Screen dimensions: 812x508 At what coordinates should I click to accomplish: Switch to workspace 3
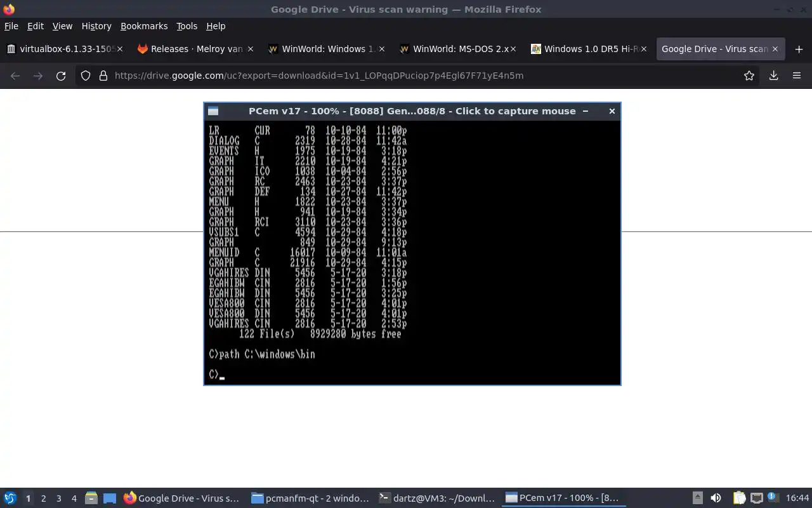(x=58, y=498)
